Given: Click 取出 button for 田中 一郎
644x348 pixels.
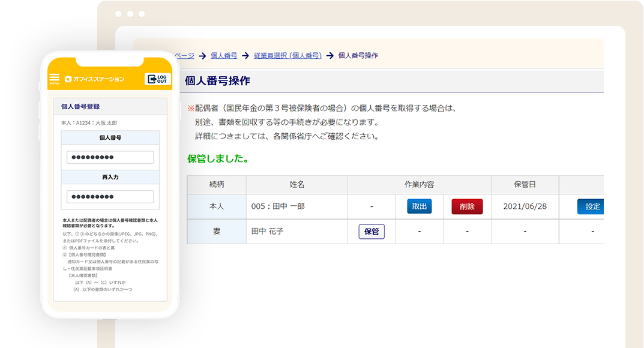Looking at the screenshot, I should [x=420, y=206].
